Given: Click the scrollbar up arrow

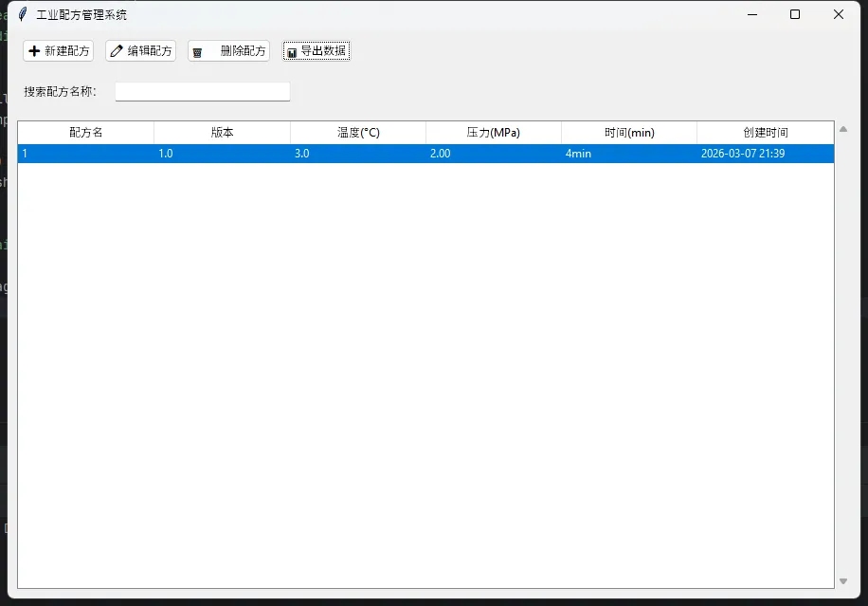Looking at the screenshot, I should pyautogui.click(x=843, y=129).
